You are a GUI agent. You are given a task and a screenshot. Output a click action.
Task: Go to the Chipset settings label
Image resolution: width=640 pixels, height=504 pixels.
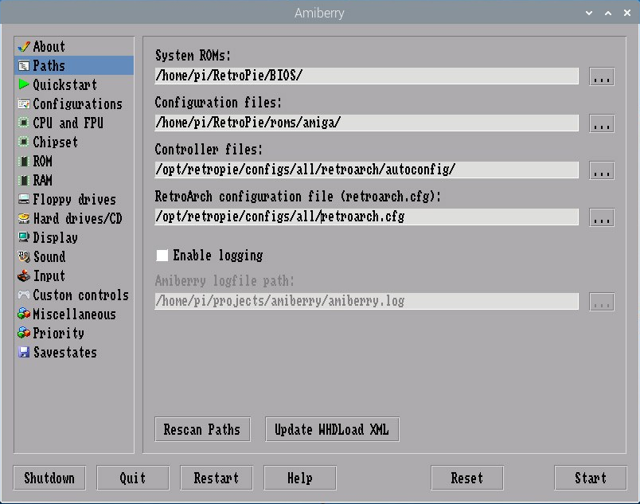55,142
